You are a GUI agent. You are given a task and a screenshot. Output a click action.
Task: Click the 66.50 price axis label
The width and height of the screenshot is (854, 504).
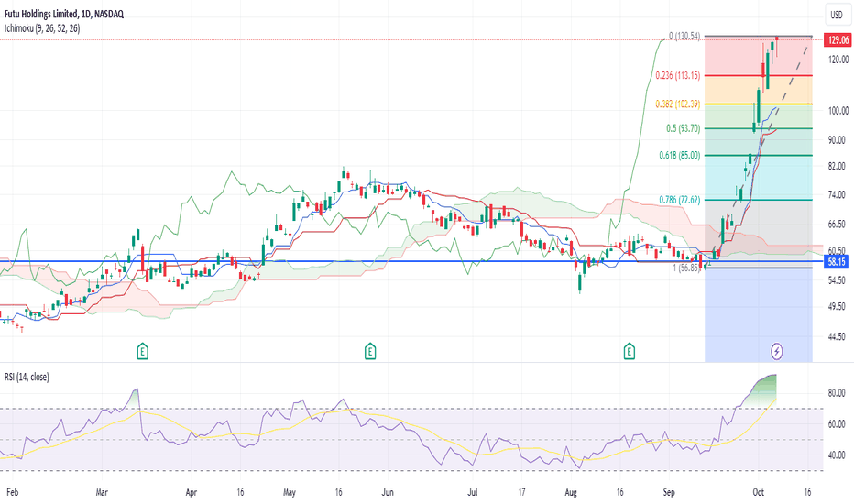(x=837, y=224)
